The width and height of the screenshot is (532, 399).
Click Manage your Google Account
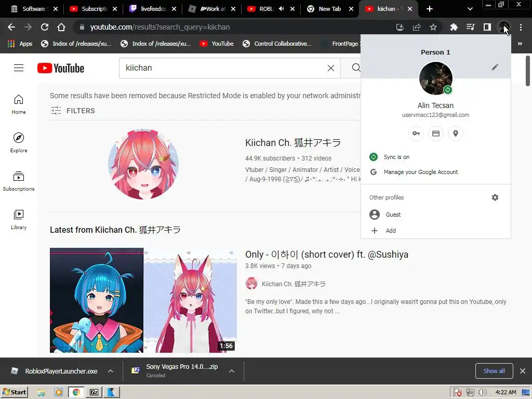435,172
